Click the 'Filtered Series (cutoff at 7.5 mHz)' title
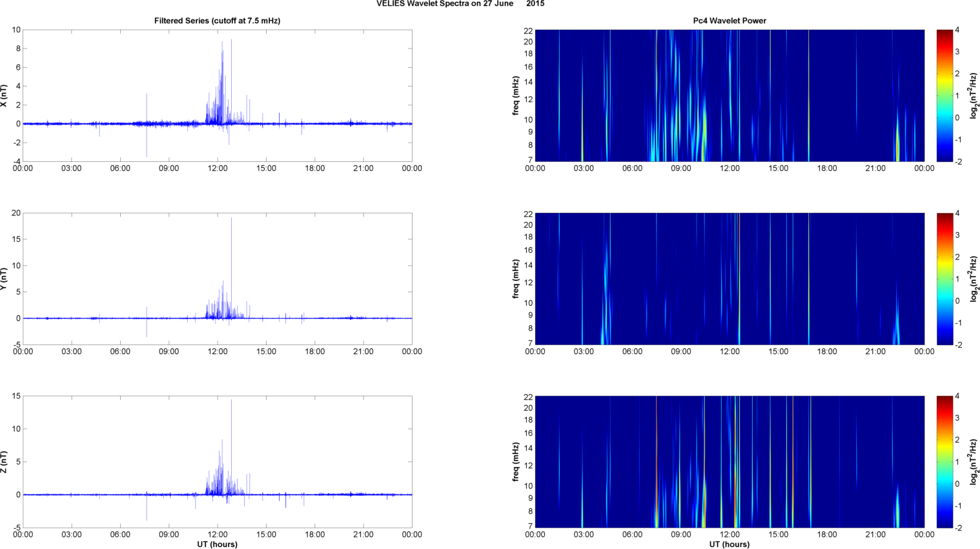The width and height of the screenshot is (980, 549). [x=217, y=21]
